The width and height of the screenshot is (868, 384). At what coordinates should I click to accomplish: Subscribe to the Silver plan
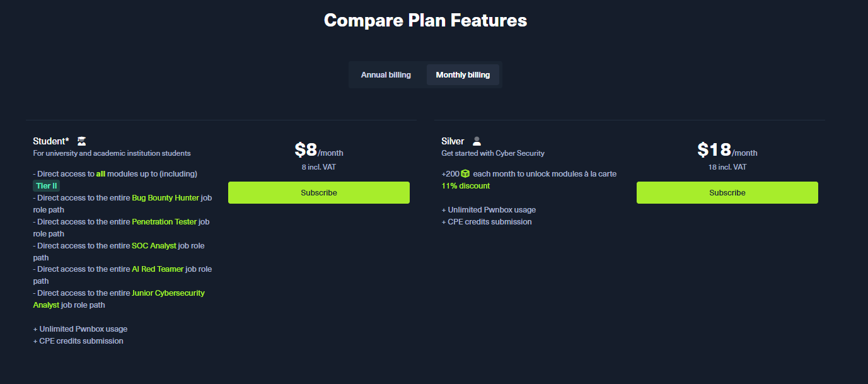tap(727, 193)
